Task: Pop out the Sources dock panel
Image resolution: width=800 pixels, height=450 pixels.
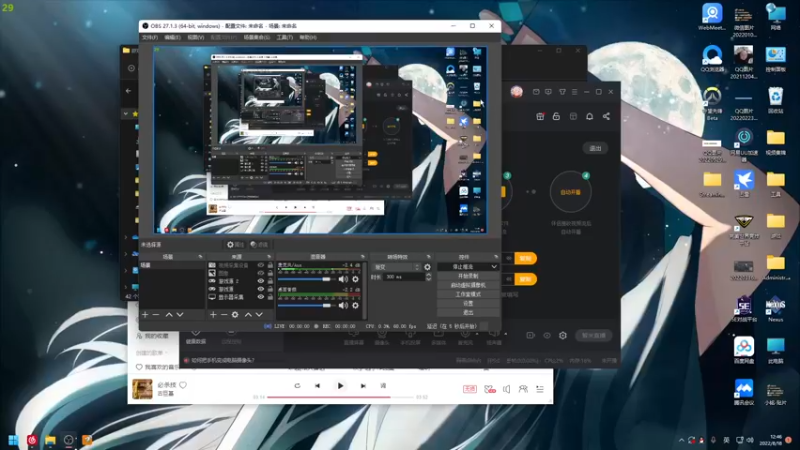Action: coord(269,257)
